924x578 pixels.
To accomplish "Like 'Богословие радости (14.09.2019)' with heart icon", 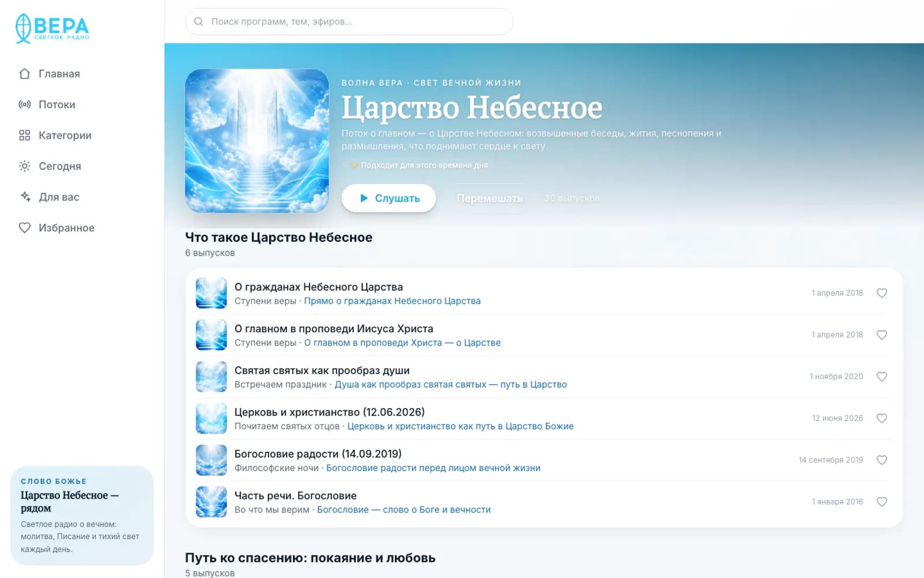I will [x=882, y=460].
